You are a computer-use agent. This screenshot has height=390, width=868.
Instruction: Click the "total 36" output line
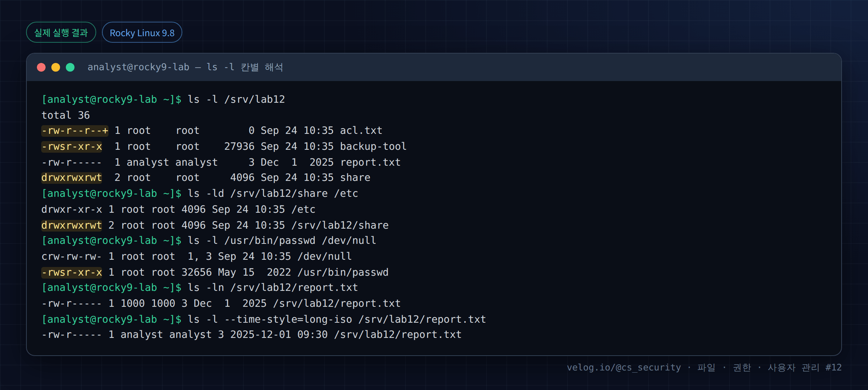pyautogui.click(x=66, y=115)
